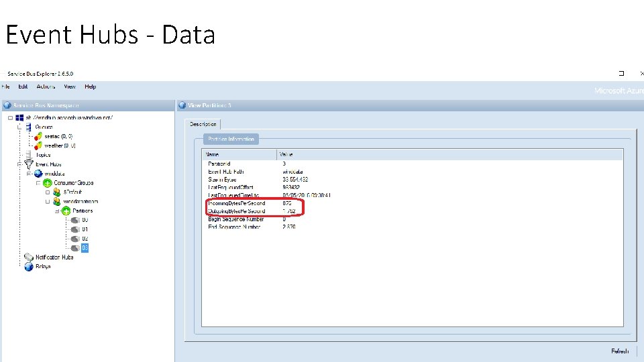644x362 pixels.
Task: Click the PartitionId row name
Action: pyautogui.click(x=219, y=164)
